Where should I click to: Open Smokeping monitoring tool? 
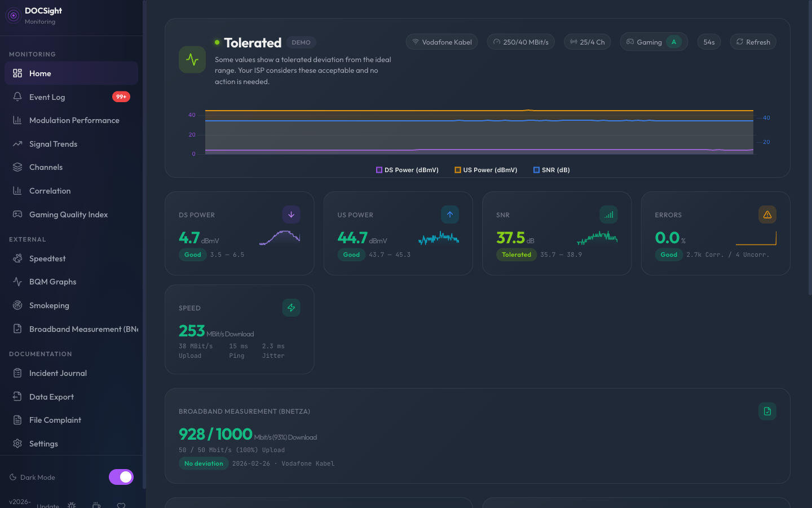coord(48,305)
